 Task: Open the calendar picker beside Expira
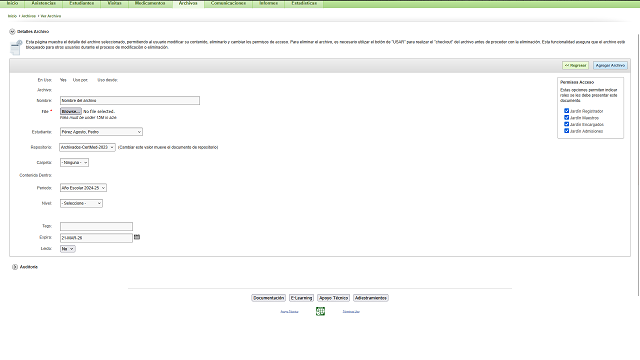[x=137, y=237]
